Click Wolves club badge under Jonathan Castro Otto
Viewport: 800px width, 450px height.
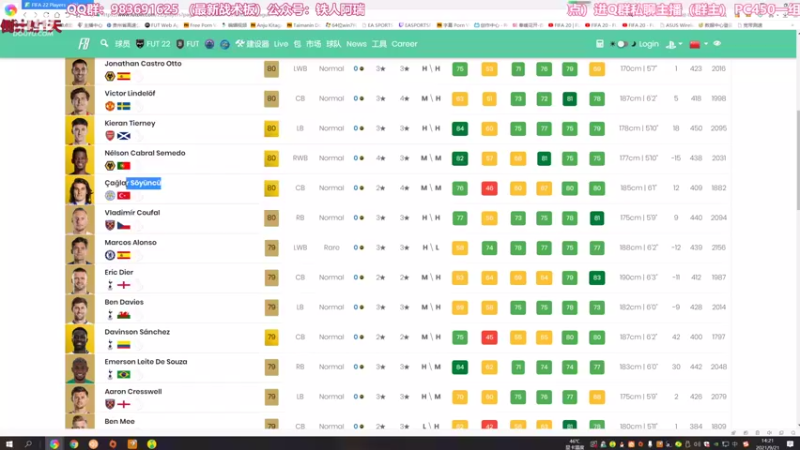[x=110, y=77]
